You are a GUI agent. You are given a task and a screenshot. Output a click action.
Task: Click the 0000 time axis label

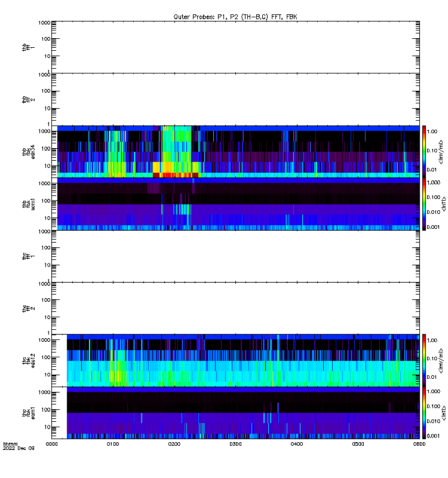point(51,444)
